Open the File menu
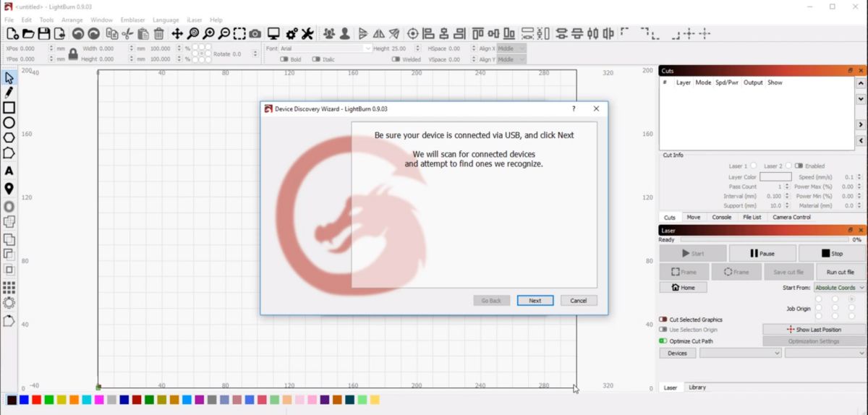Screen dimensions: 868x415 tap(9, 20)
